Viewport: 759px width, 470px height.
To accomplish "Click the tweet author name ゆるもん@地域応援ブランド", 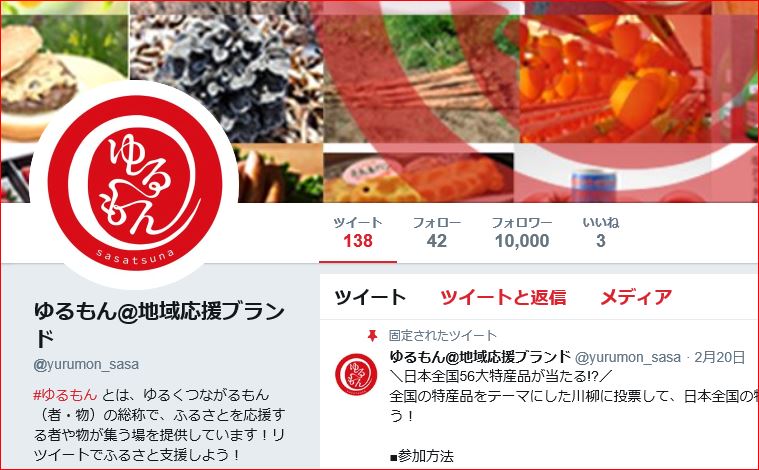I will pyautogui.click(x=480, y=357).
